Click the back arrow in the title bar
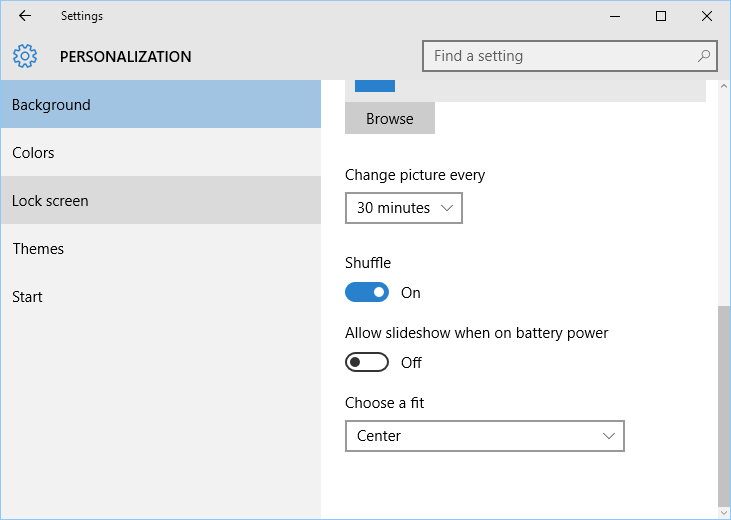Image resolution: width=731 pixels, height=520 pixels. point(25,16)
